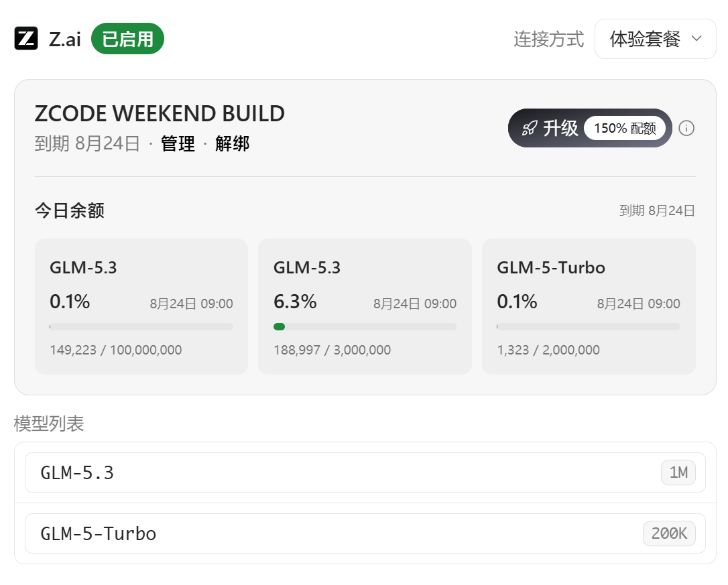Image resolution: width=728 pixels, height=585 pixels.
Task: Click the info circle icon
Action: 686,128
